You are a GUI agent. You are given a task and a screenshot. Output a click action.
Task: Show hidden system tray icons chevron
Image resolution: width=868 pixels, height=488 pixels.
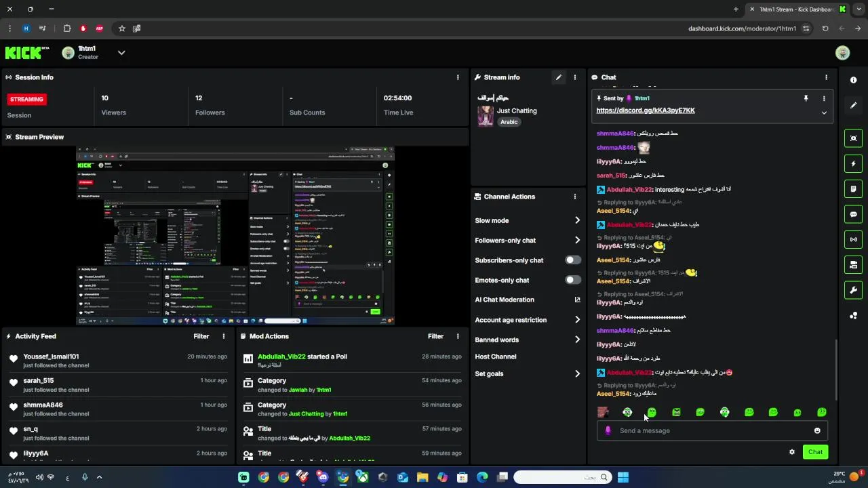coord(99,477)
